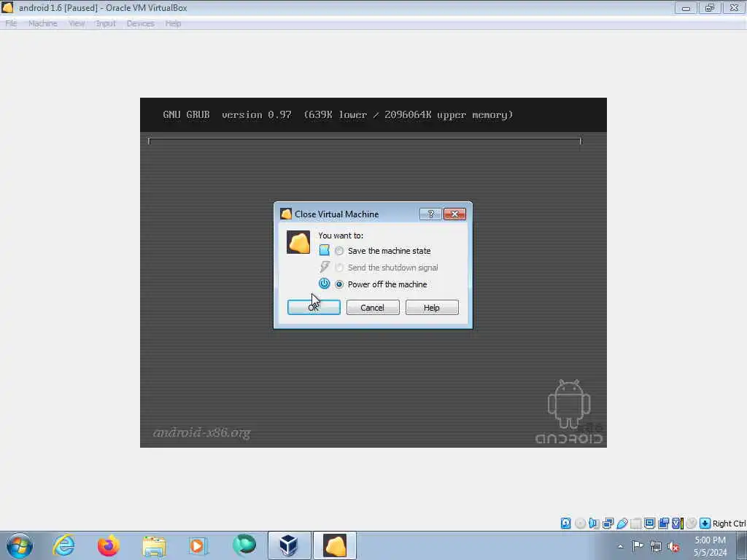
Task: Click the recording status icon
Action: (663, 524)
